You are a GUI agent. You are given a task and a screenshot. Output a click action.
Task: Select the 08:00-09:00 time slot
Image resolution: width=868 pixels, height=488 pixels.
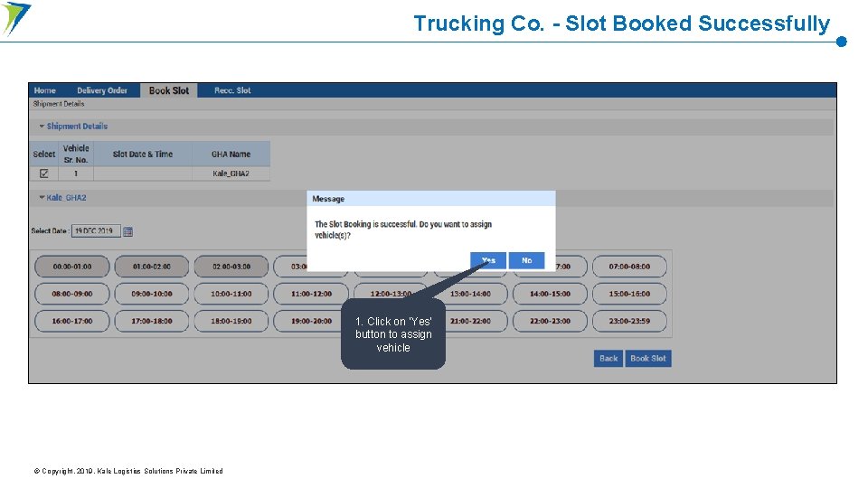[72, 294]
